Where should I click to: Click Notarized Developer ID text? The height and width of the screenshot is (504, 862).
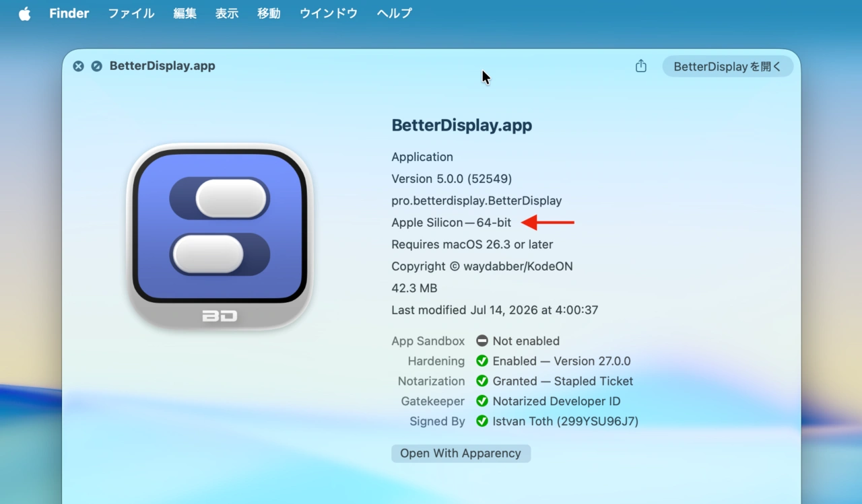pos(556,402)
